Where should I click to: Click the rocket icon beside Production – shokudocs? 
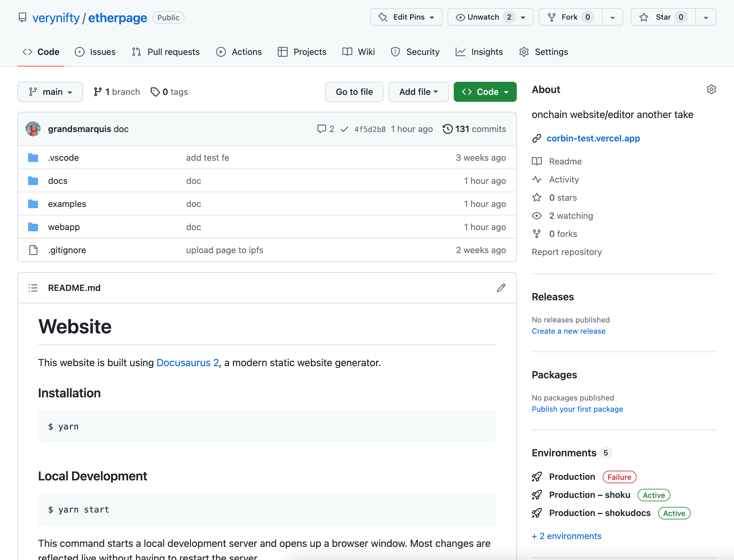pyautogui.click(x=537, y=513)
